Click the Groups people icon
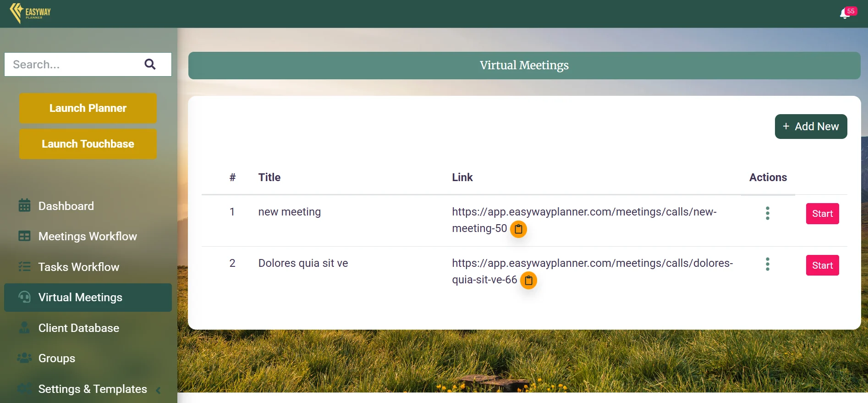 24,358
